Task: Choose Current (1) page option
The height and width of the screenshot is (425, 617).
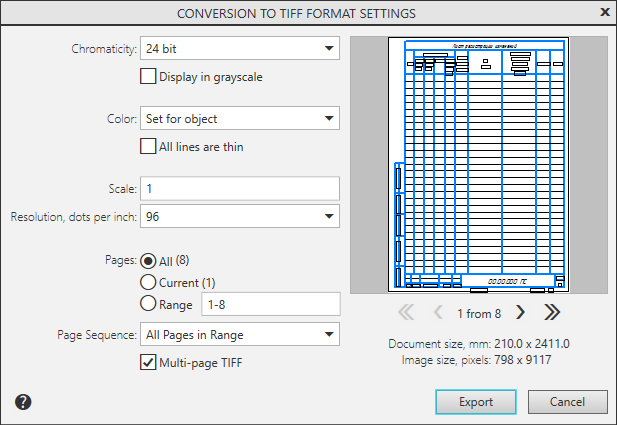Action: tap(149, 282)
